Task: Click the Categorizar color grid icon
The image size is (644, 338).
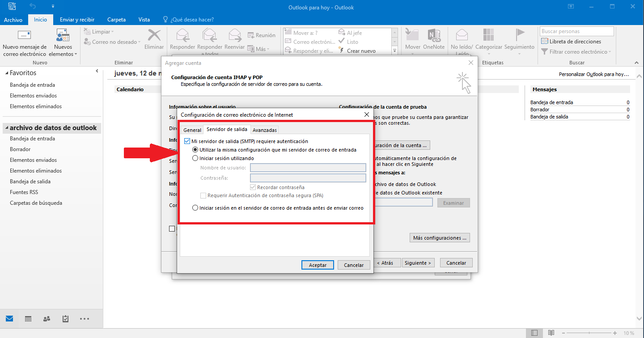Action: [489, 35]
